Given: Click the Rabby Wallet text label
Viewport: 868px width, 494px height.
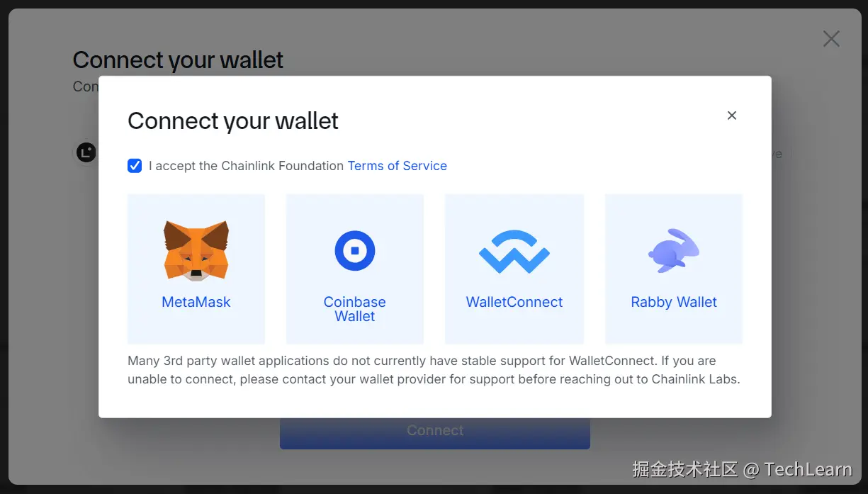Looking at the screenshot, I should coord(674,302).
